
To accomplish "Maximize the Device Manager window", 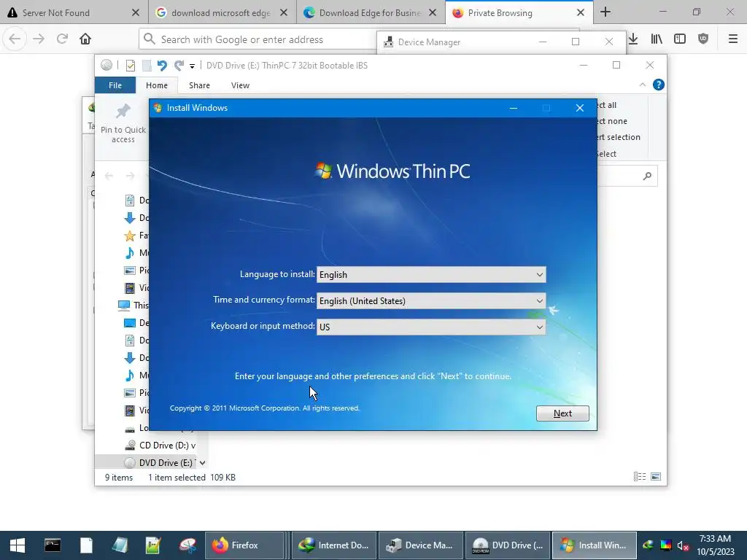I will 576,42.
